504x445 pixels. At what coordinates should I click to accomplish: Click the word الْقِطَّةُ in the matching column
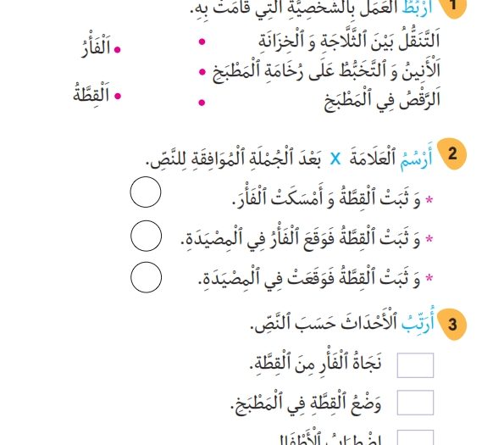91,93
